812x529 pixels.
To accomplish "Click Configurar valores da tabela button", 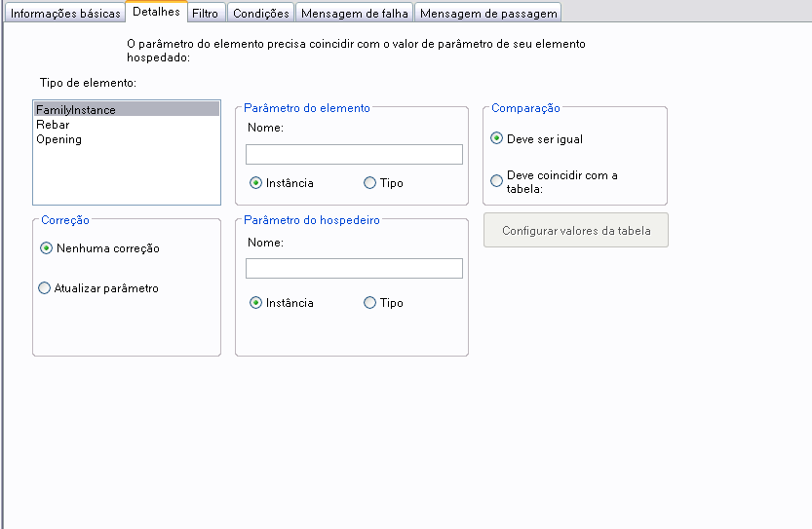I will (575, 231).
